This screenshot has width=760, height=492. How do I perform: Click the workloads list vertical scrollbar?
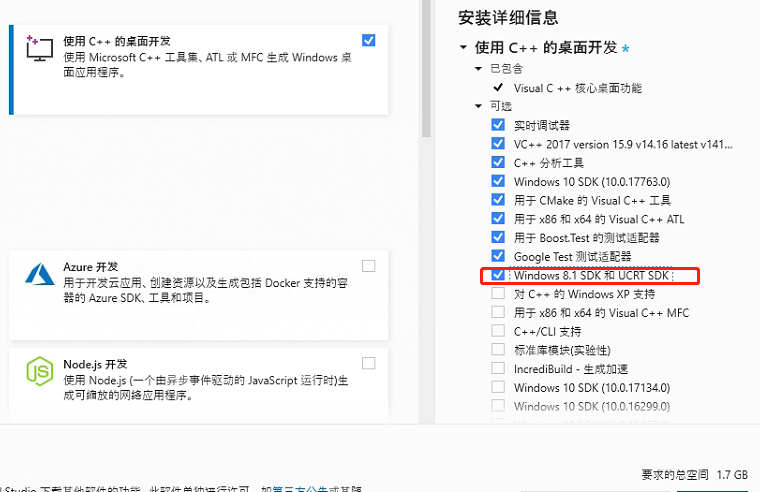[x=427, y=70]
